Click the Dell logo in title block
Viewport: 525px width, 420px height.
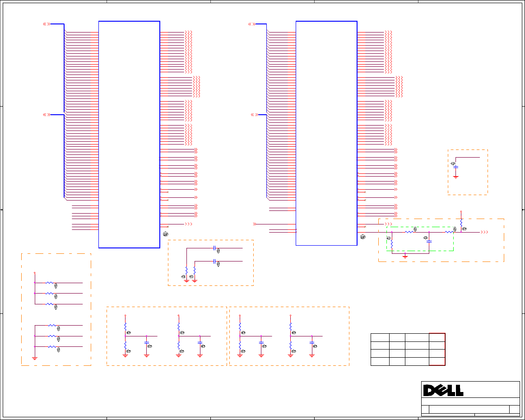point(443,390)
